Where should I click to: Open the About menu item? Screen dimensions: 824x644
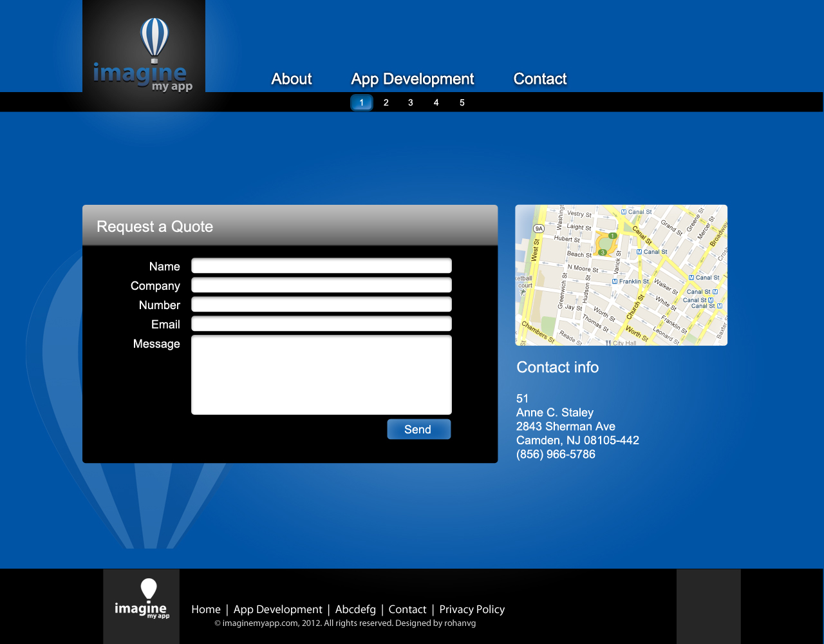pos(291,79)
